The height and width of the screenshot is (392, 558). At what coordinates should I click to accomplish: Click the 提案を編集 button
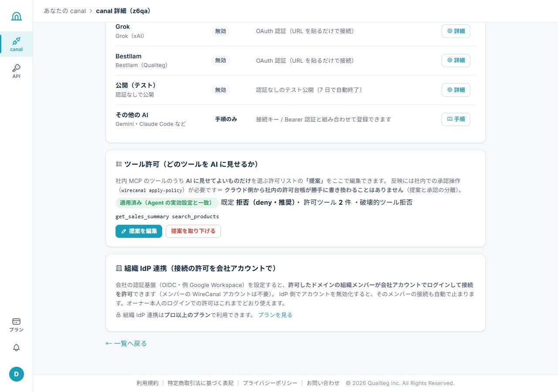(139, 231)
